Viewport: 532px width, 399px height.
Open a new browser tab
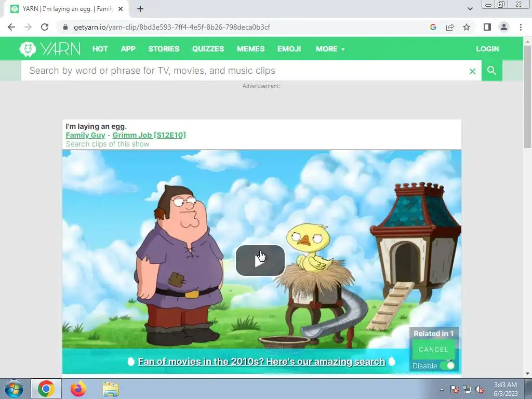point(140,9)
